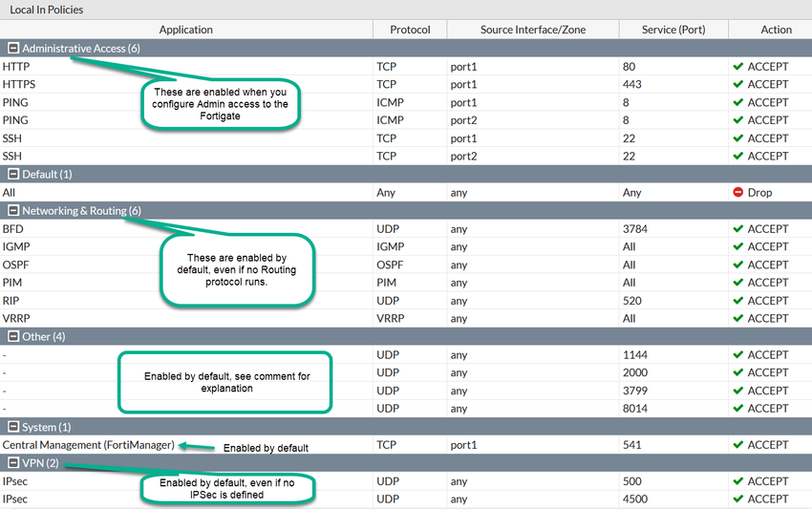
Task: Click the Action column header
Action: click(x=776, y=30)
